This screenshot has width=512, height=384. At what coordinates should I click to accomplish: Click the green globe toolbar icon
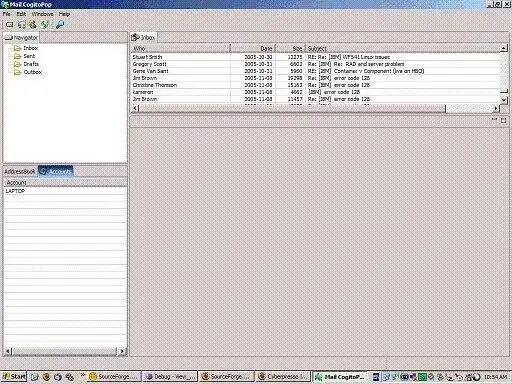pos(45,24)
